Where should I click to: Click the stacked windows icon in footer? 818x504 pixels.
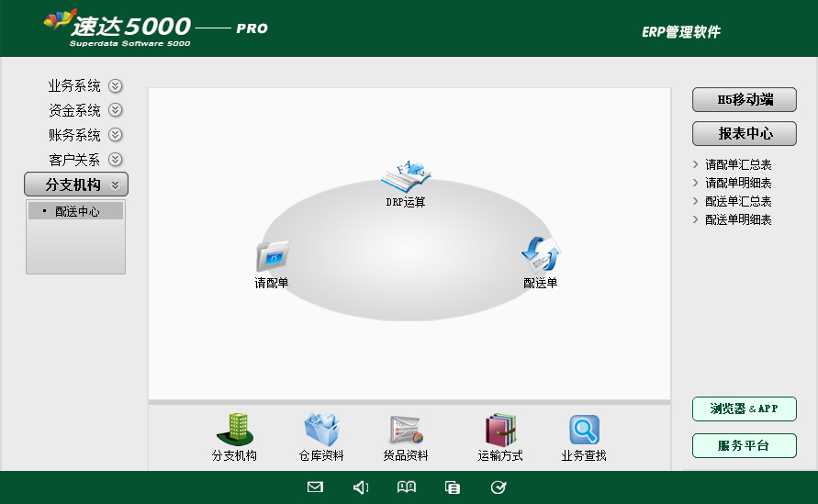453,487
